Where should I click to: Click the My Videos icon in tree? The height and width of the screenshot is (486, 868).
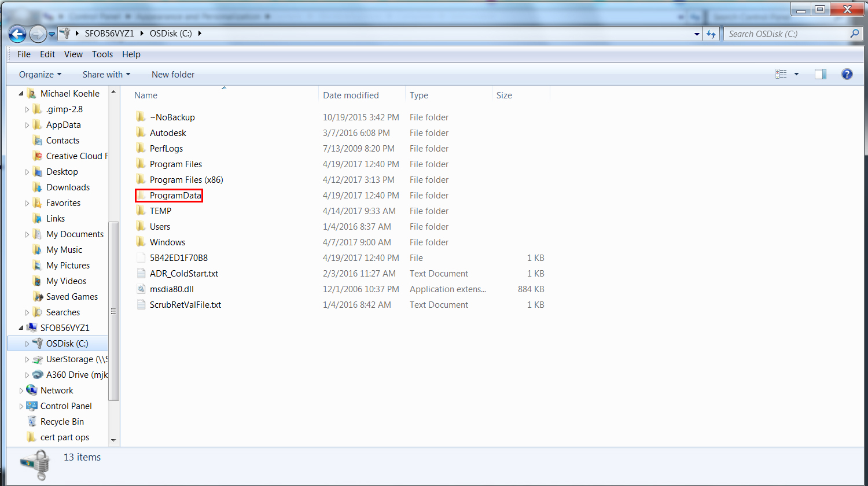coord(37,281)
